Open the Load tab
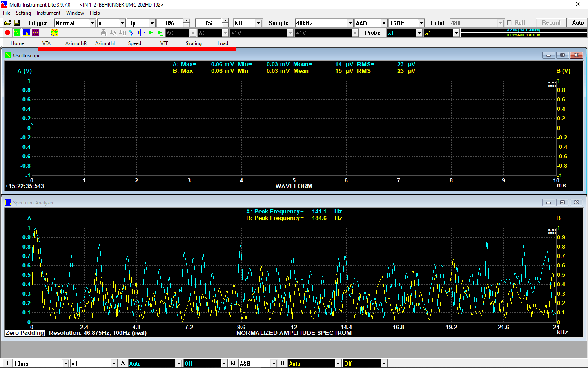The width and height of the screenshot is (588, 368). click(223, 43)
